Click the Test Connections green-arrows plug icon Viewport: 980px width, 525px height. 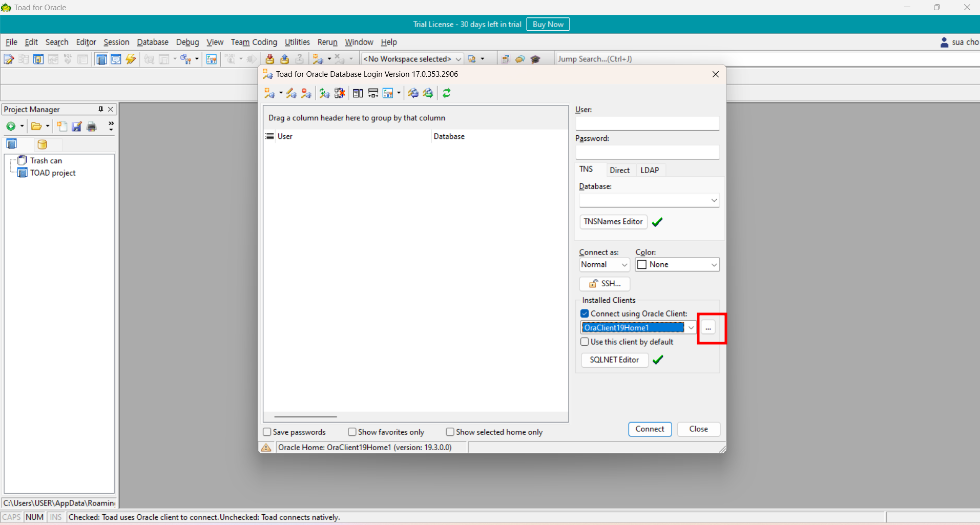(x=325, y=93)
